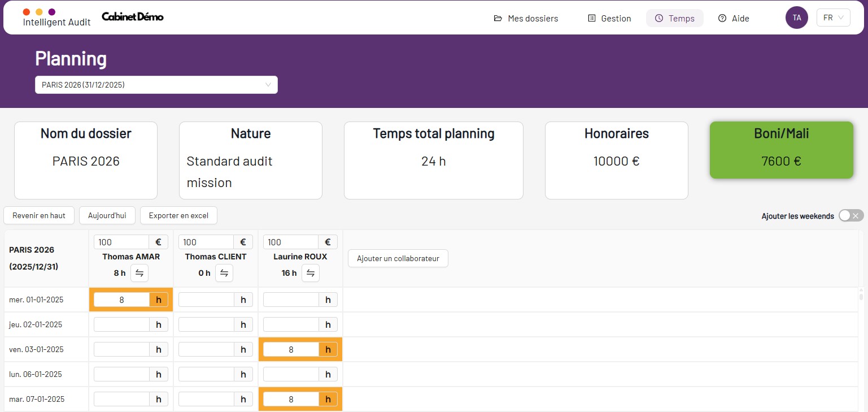
Task: Click the Intelligent Audit logo
Action: pos(56,18)
